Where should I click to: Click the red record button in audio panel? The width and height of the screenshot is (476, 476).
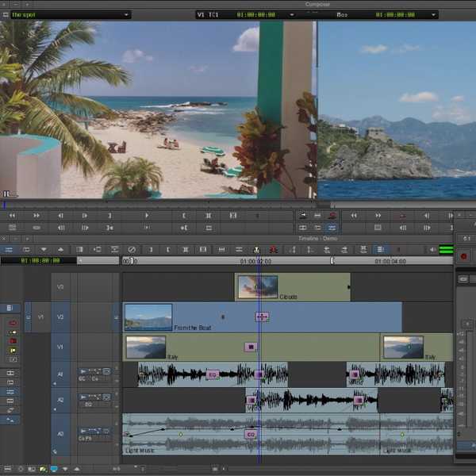[x=464, y=256]
